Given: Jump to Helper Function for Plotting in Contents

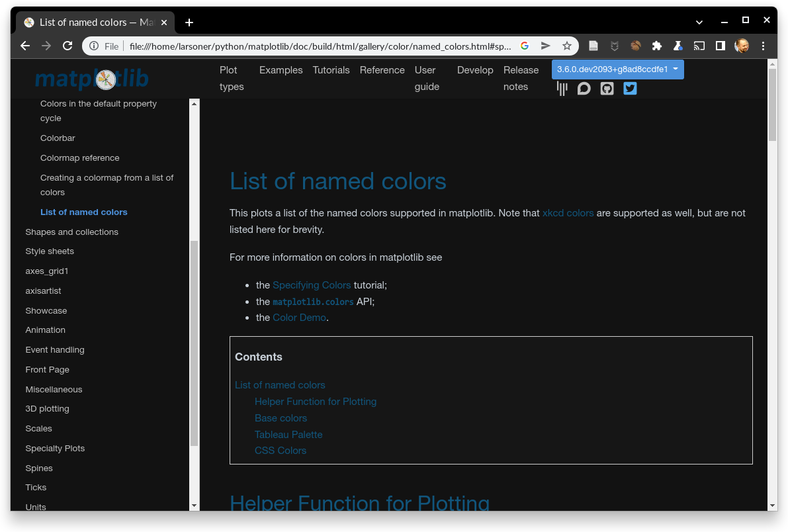Looking at the screenshot, I should [x=316, y=402].
